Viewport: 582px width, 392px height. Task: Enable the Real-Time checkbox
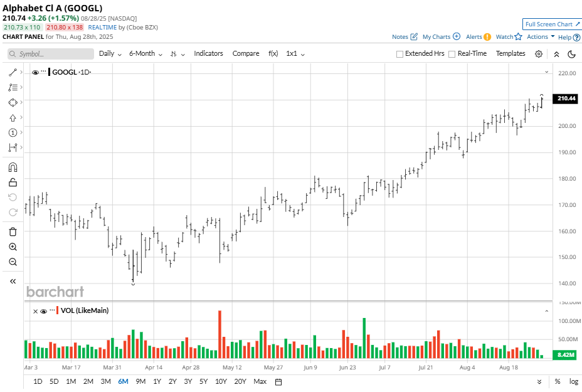[x=452, y=54]
